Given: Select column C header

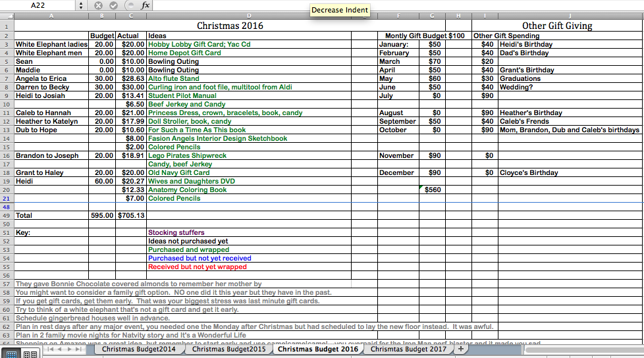Looking at the screenshot, I should [x=131, y=16].
